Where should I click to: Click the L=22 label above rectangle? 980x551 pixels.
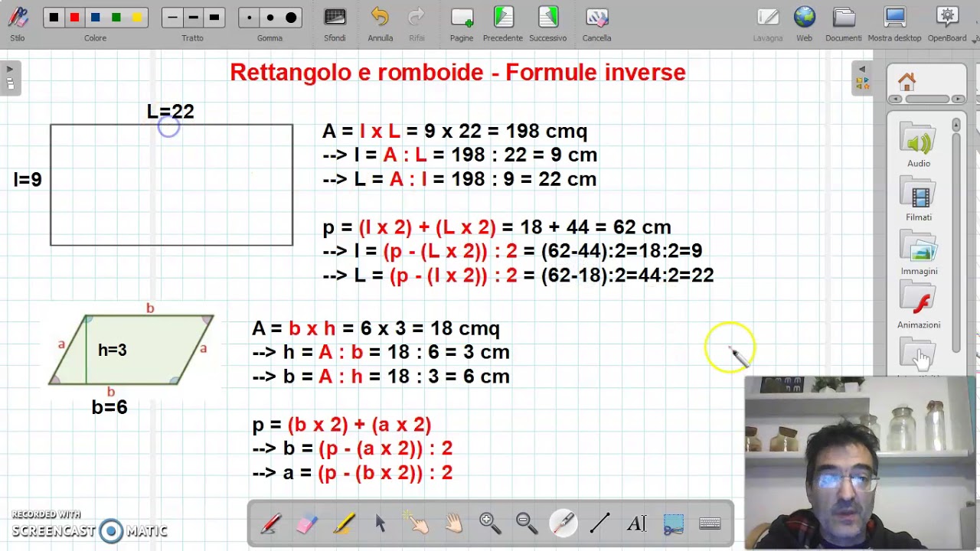pyautogui.click(x=170, y=112)
